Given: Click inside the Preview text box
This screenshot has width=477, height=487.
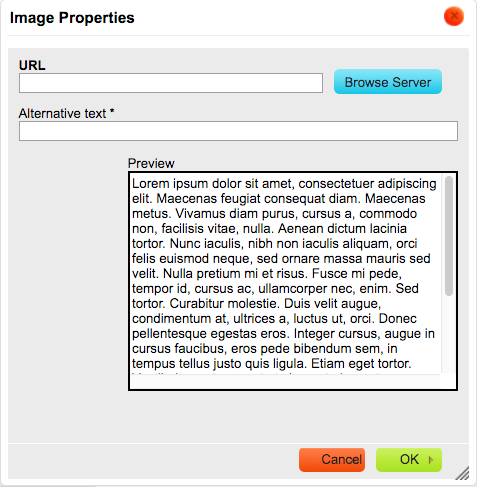Looking at the screenshot, I should (285, 273).
